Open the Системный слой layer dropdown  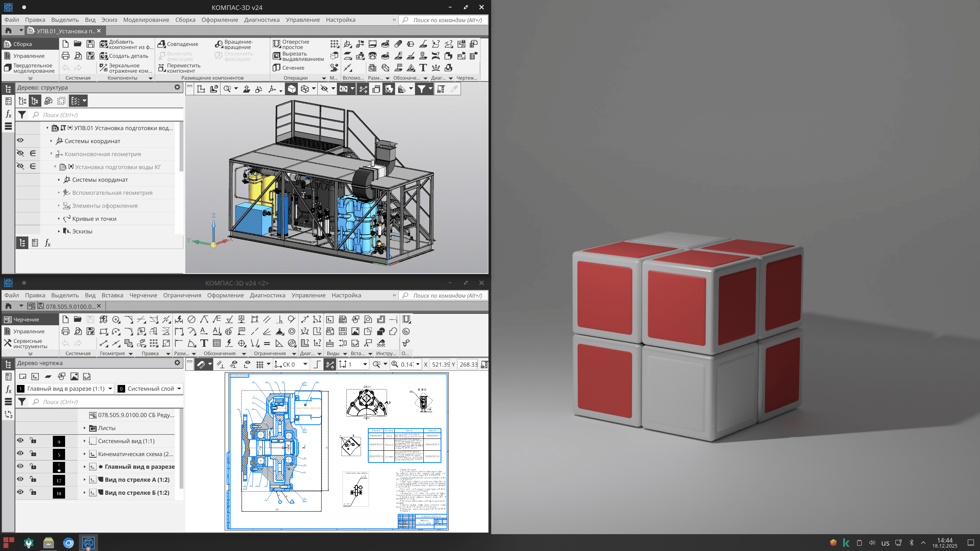click(179, 389)
